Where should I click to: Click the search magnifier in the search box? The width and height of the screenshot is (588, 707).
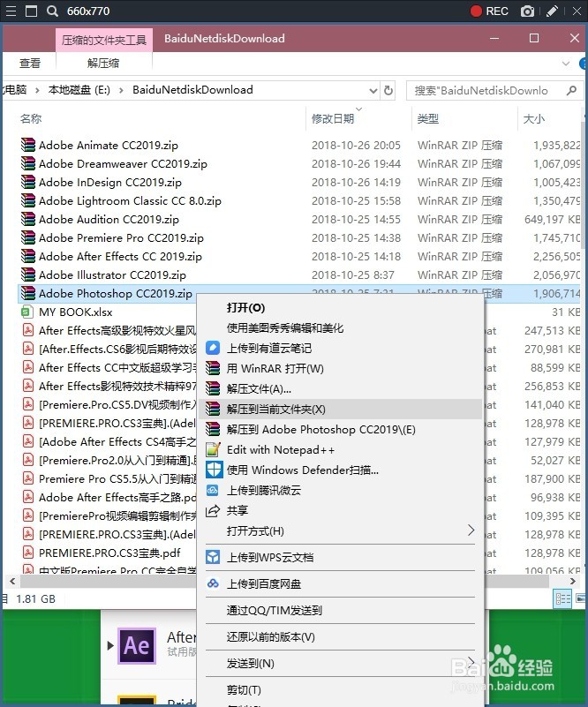(x=571, y=91)
